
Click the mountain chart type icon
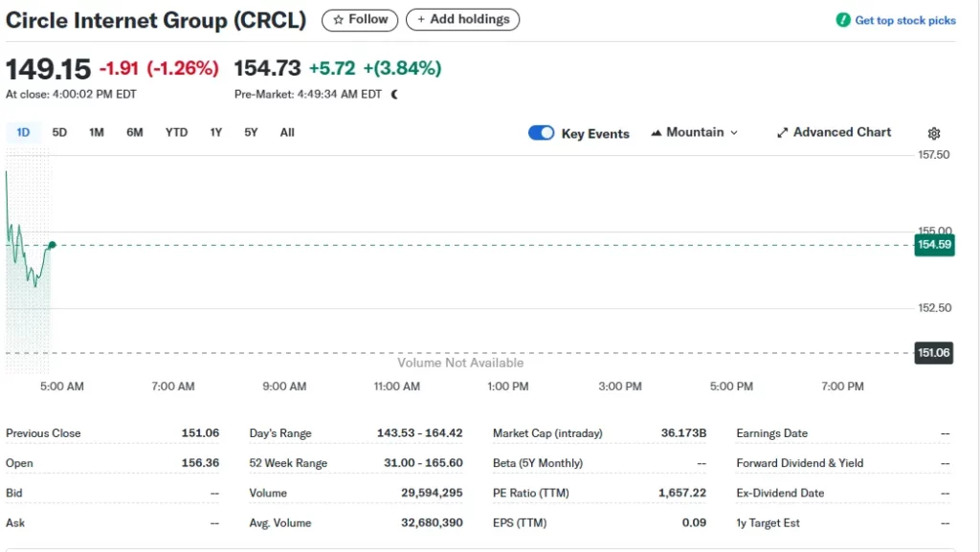(657, 133)
